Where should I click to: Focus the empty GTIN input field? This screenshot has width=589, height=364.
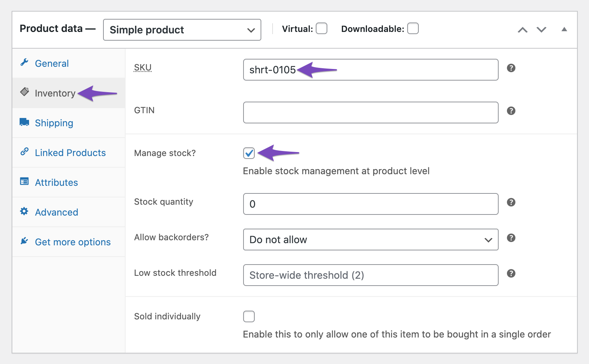click(371, 113)
